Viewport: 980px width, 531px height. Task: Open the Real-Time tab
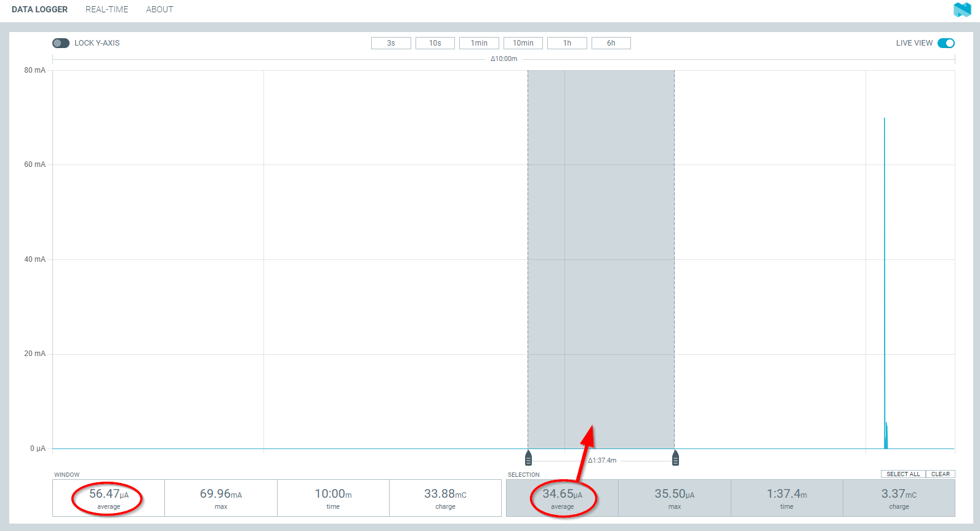(107, 10)
